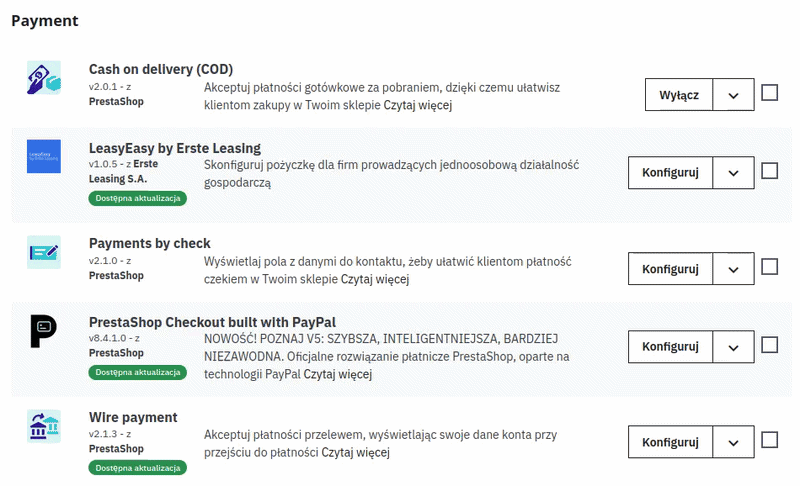Expand Wire payment actions dropdown arrow

point(733,442)
